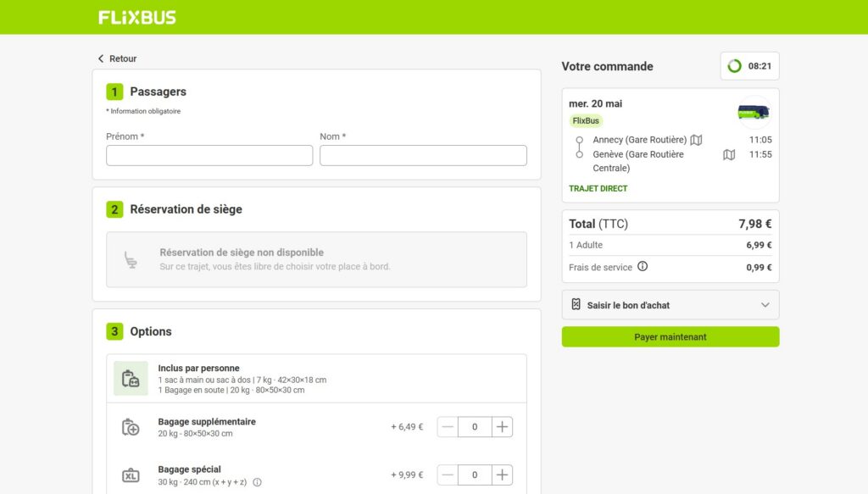Click the seat icon in seat reservation box

131,259
